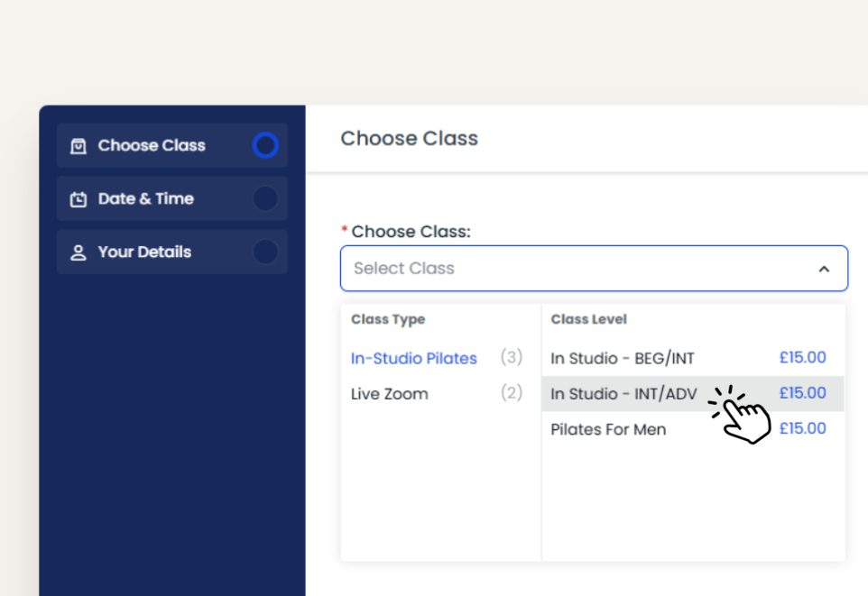The width and height of the screenshot is (868, 596).
Task: Select the Live Zoom class type
Action: [390, 394]
